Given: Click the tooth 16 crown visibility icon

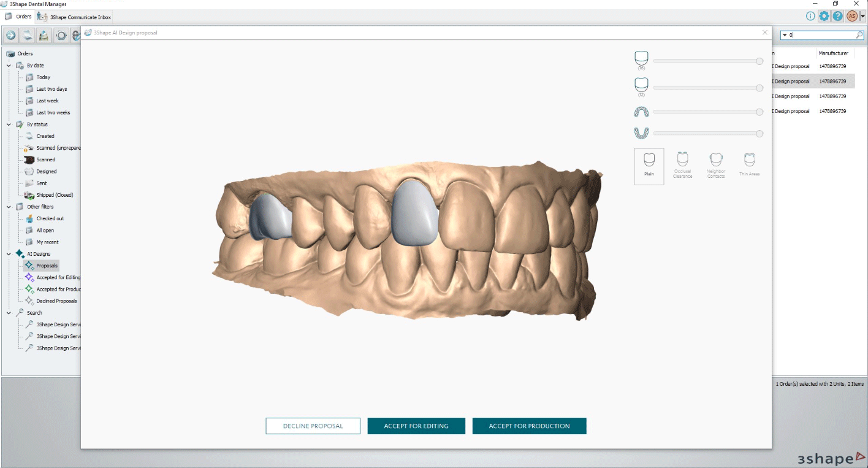Looking at the screenshot, I should point(641,59).
